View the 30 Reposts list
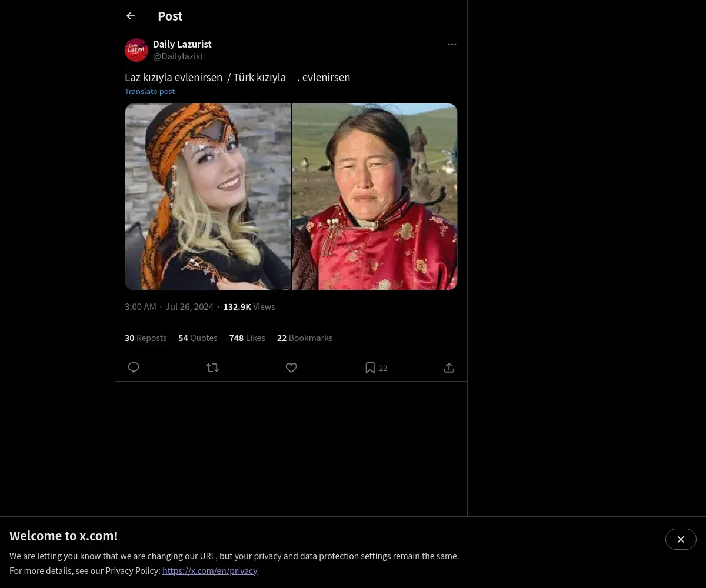The image size is (706, 588). point(145,338)
